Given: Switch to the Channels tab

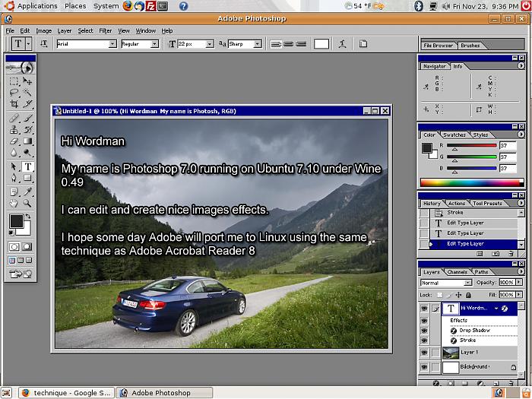Looking at the screenshot, I should [457, 271].
